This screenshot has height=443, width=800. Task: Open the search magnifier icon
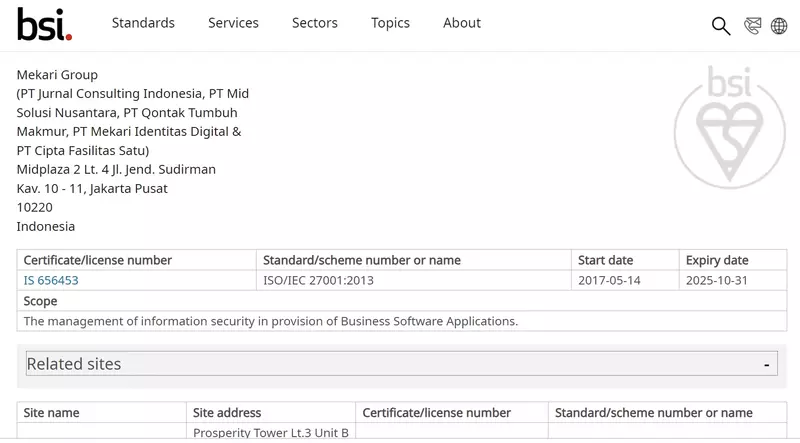point(721,26)
